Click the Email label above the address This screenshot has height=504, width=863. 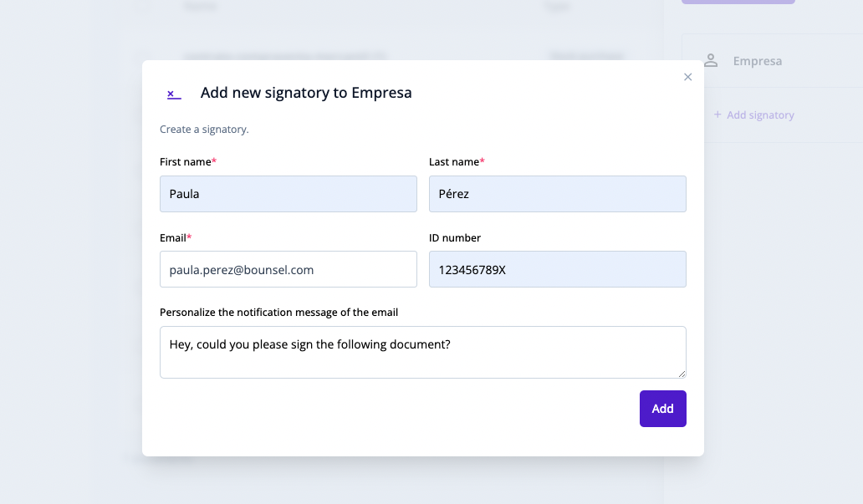[x=174, y=238]
